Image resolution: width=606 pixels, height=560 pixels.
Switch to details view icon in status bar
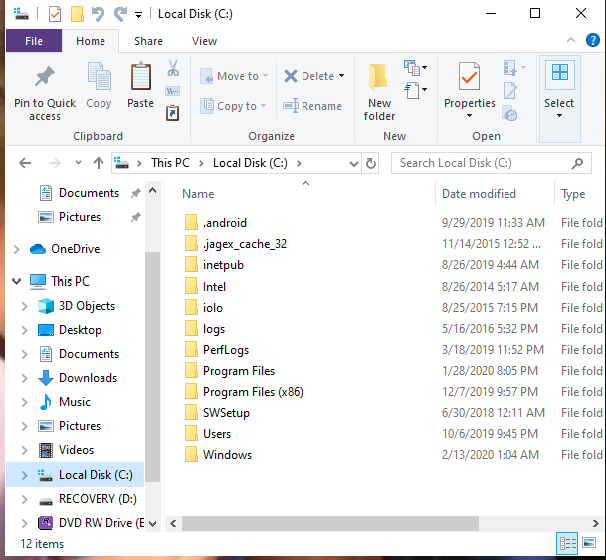point(567,543)
